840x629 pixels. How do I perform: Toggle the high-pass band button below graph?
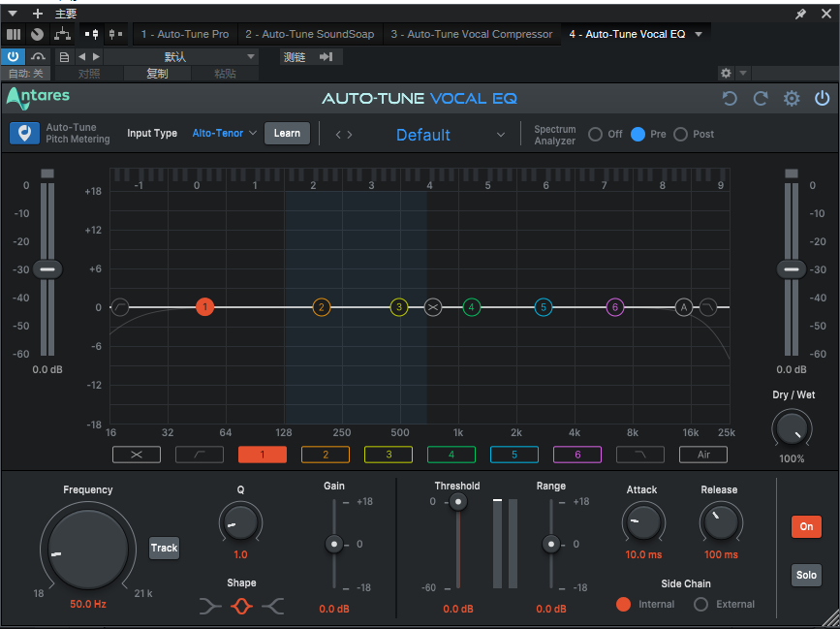point(200,455)
